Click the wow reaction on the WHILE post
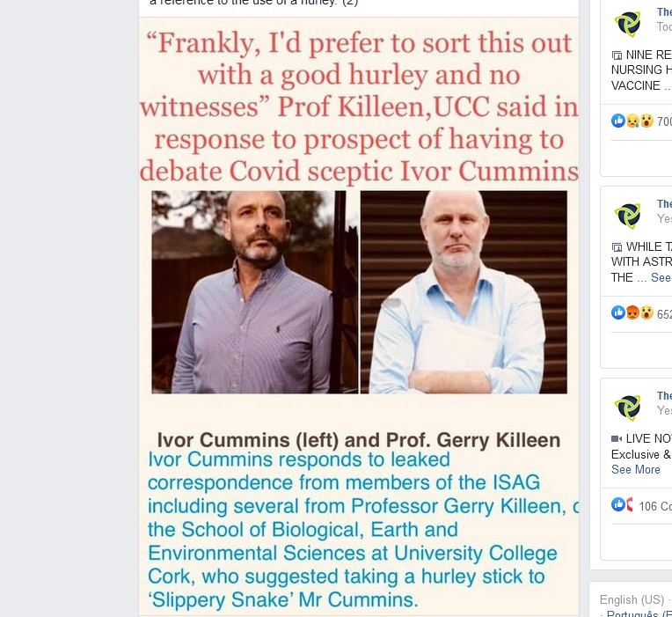The image size is (672, 617). point(646,312)
